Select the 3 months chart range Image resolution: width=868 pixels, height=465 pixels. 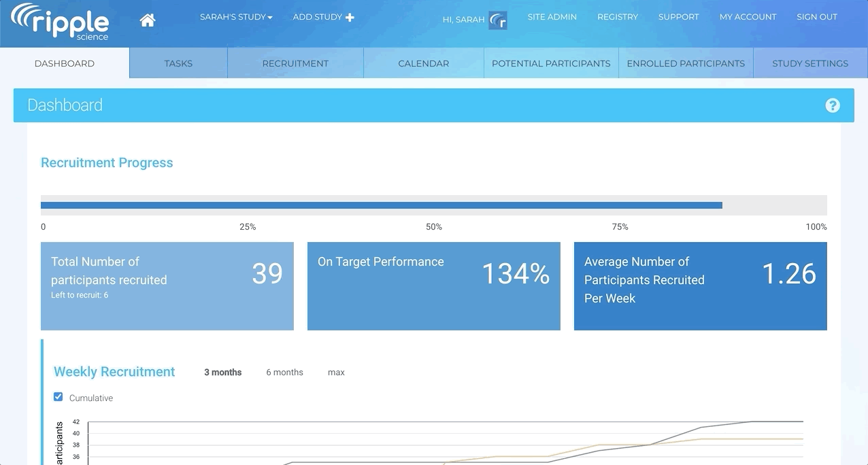223,373
